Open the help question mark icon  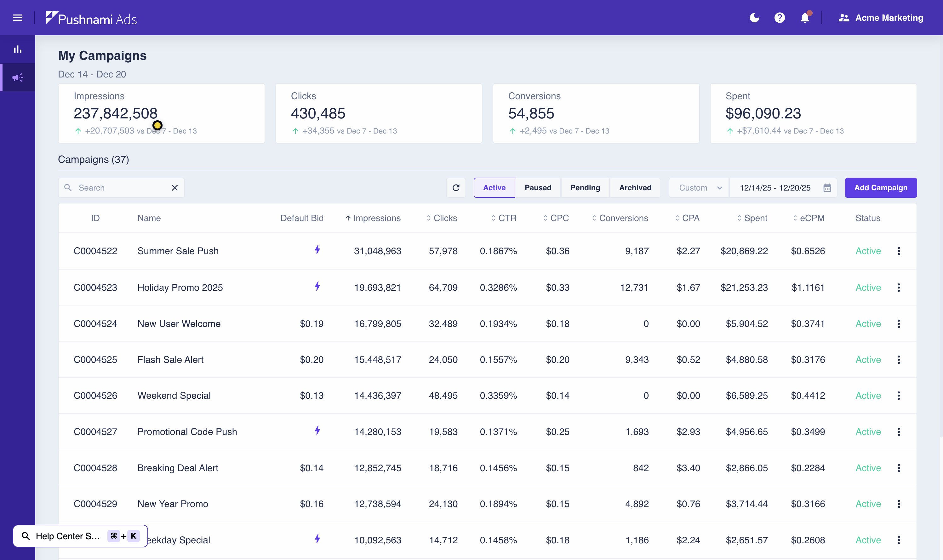pos(779,18)
